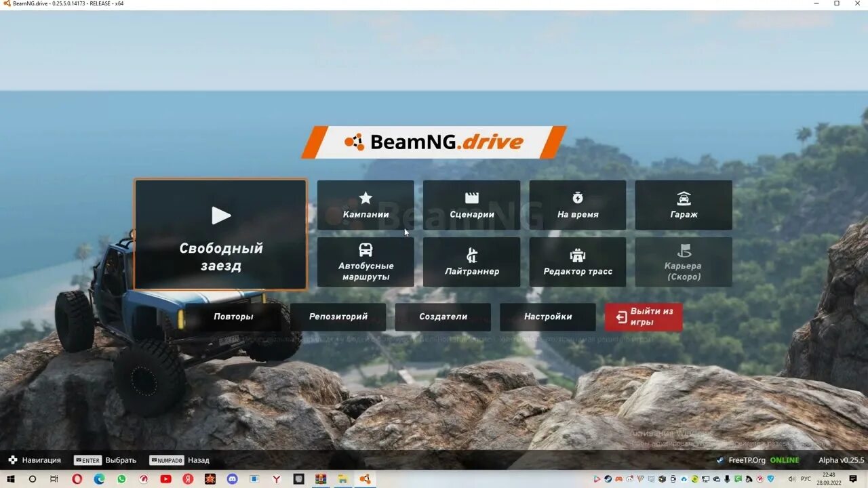
Task: Click Выйти из игры exit button
Action: tap(644, 317)
